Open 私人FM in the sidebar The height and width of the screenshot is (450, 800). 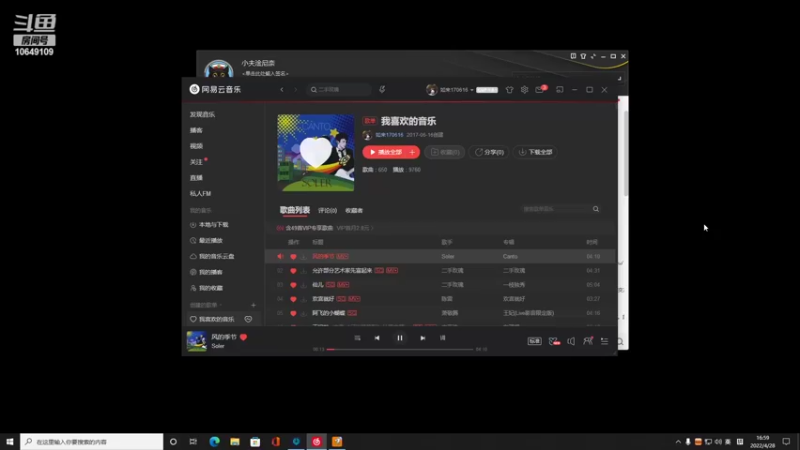[x=201, y=193]
